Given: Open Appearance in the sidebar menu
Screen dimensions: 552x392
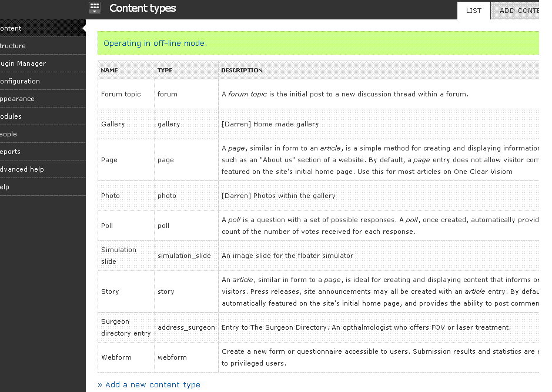Looking at the screenshot, I should (x=18, y=99).
